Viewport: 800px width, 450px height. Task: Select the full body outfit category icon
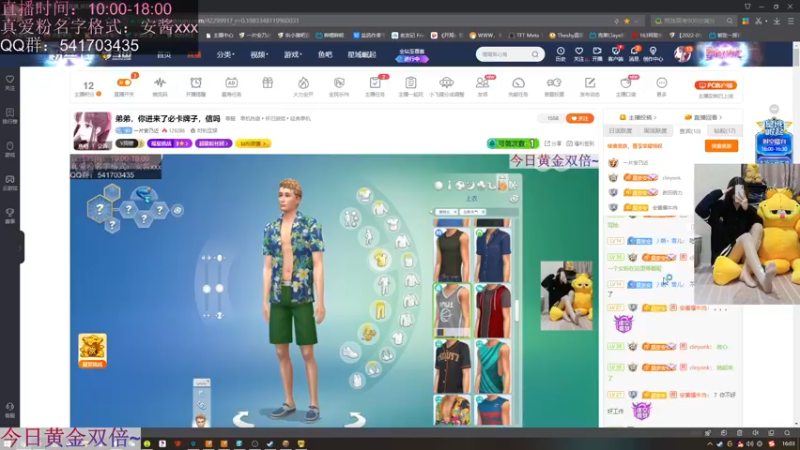pyautogui.click(x=384, y=285)
